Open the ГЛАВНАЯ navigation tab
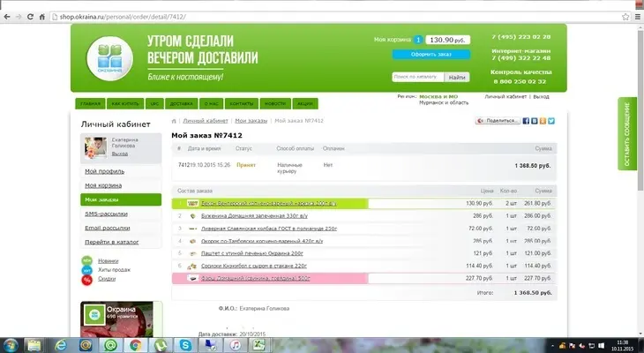This screenshot has height=353, width=644. (90, 104)
